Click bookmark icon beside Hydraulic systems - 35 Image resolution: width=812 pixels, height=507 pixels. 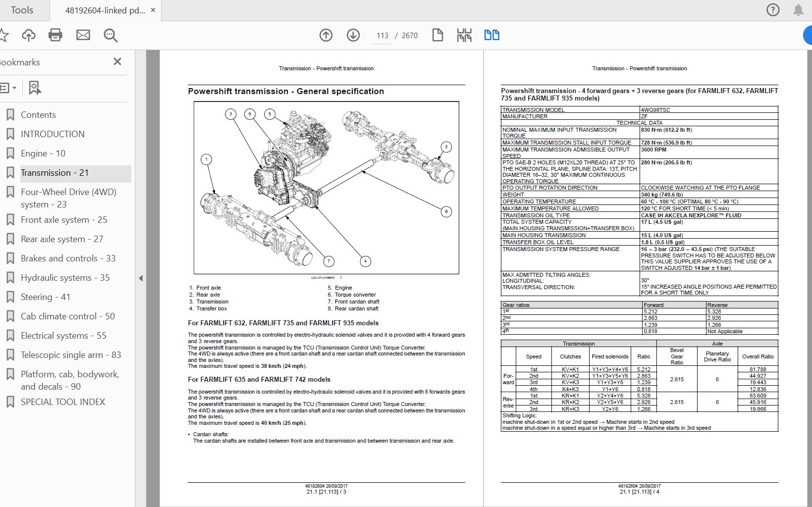pos(10,278)
